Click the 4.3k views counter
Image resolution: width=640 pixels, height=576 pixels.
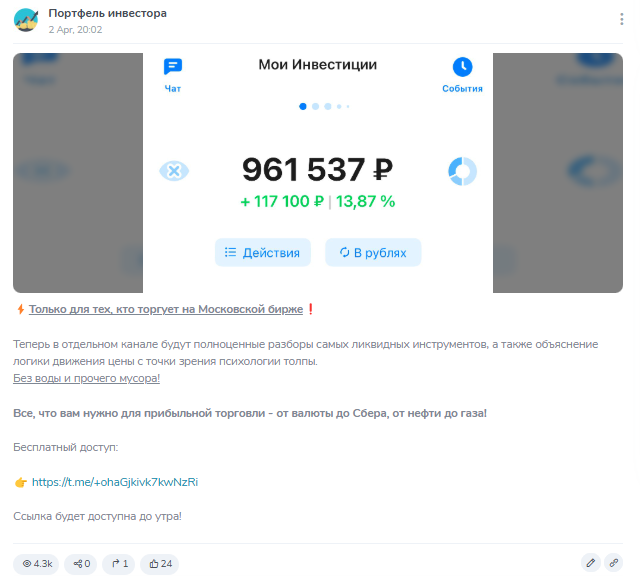(36, 564)
